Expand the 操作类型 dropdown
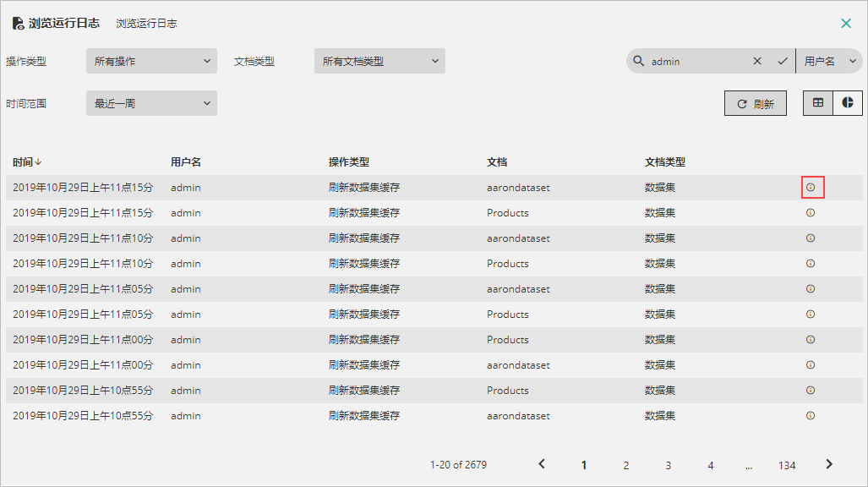Screen dimensions: 868x487 151,61
